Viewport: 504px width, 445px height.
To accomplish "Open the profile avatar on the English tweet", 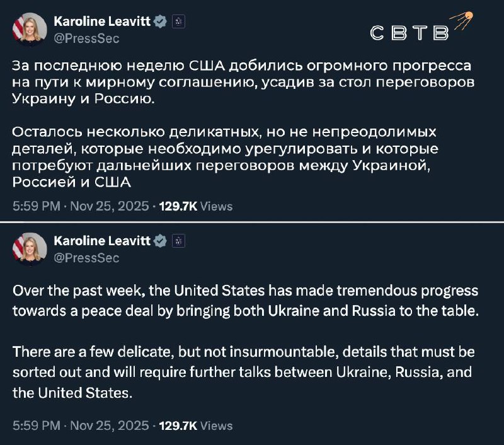I will tap(30, 248).
